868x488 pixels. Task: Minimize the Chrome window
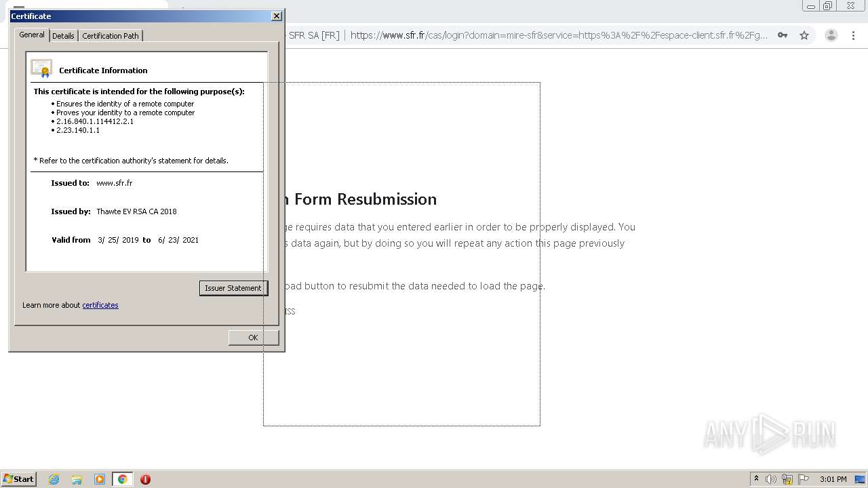(x=811, y=6)
